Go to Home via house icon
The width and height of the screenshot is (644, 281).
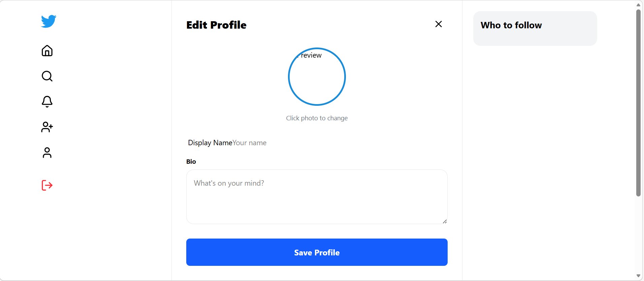pos(47,51)
